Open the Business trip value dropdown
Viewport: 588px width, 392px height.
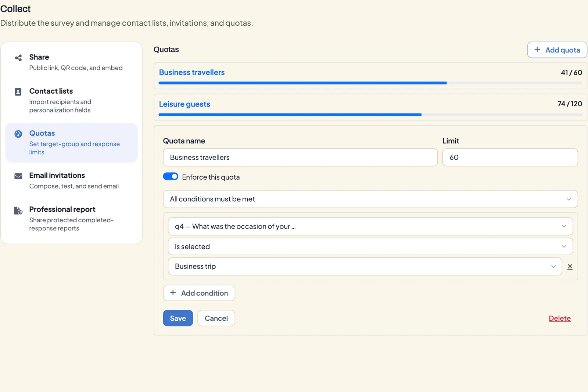(x=365, y=266)
